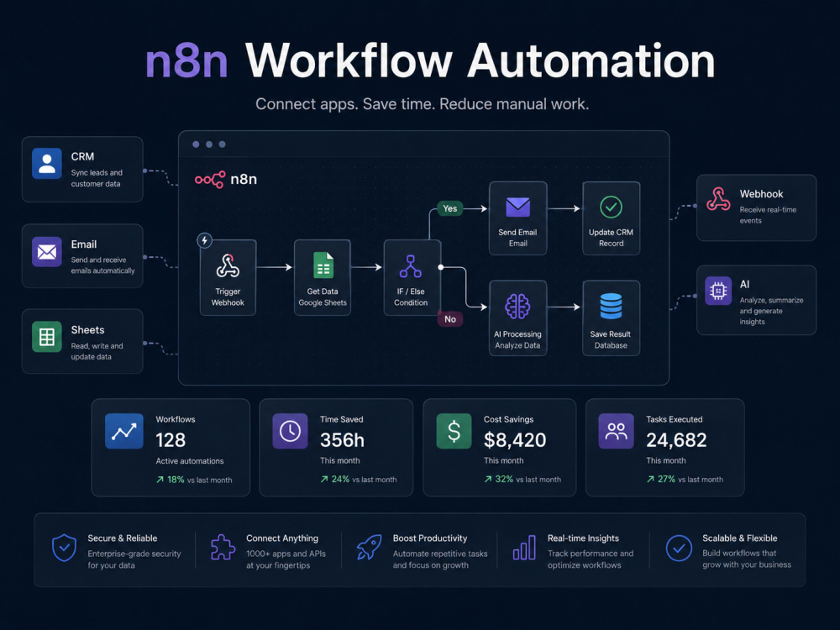Click 'Track performance and optimize workflows' text

591,559
